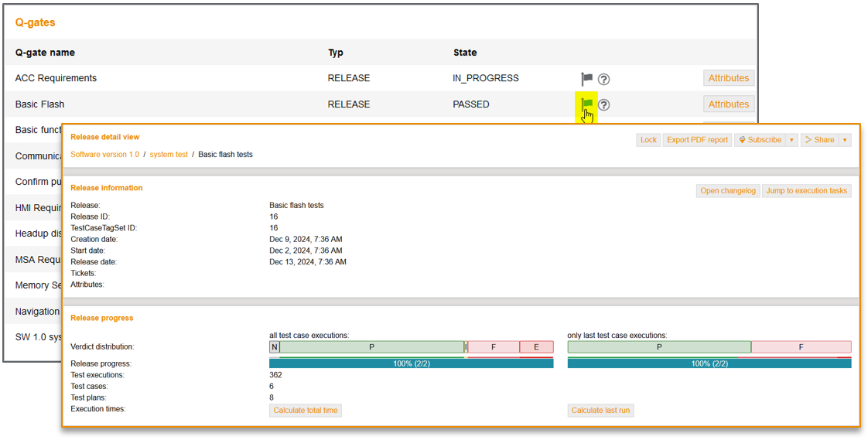
Task: Export PDF report of release
Action: [x=697, y=140]
